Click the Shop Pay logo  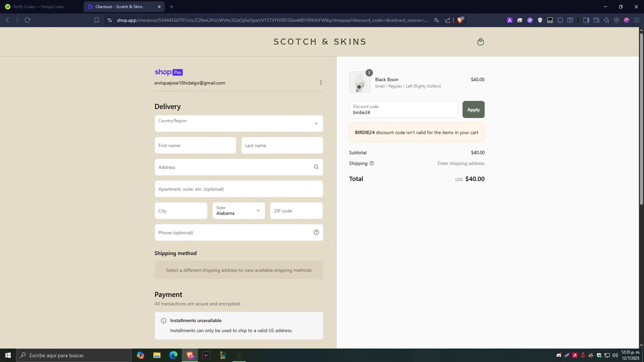coord(169,72)
